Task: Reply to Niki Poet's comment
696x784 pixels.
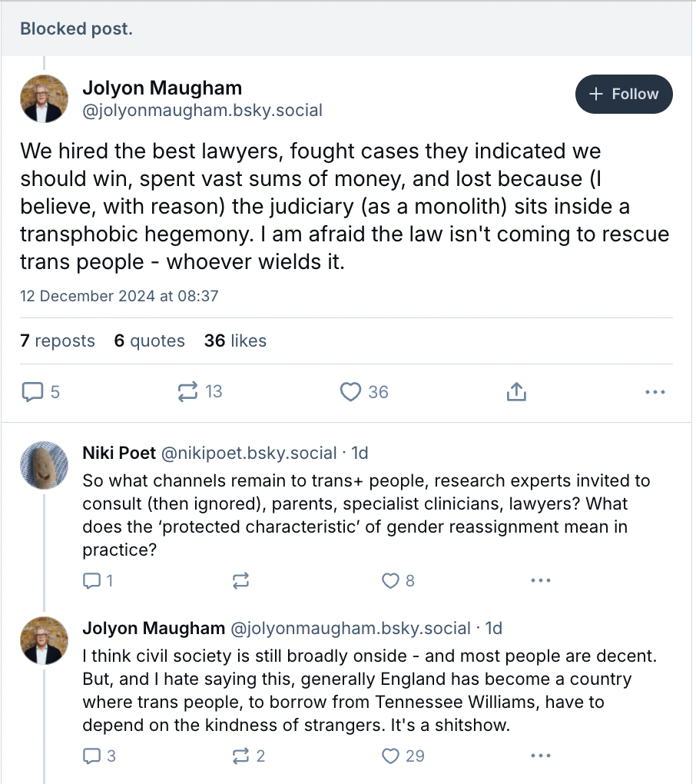Action: [x=92, y=580]
